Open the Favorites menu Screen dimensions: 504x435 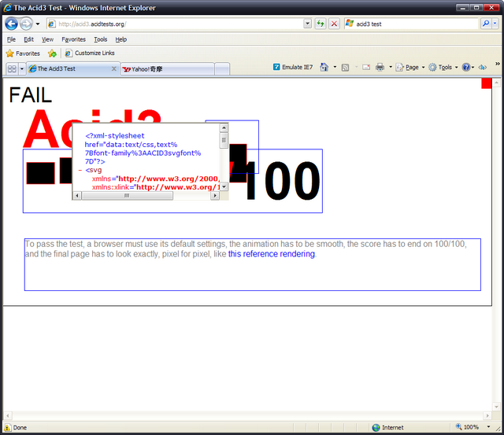tap(73, 39)
